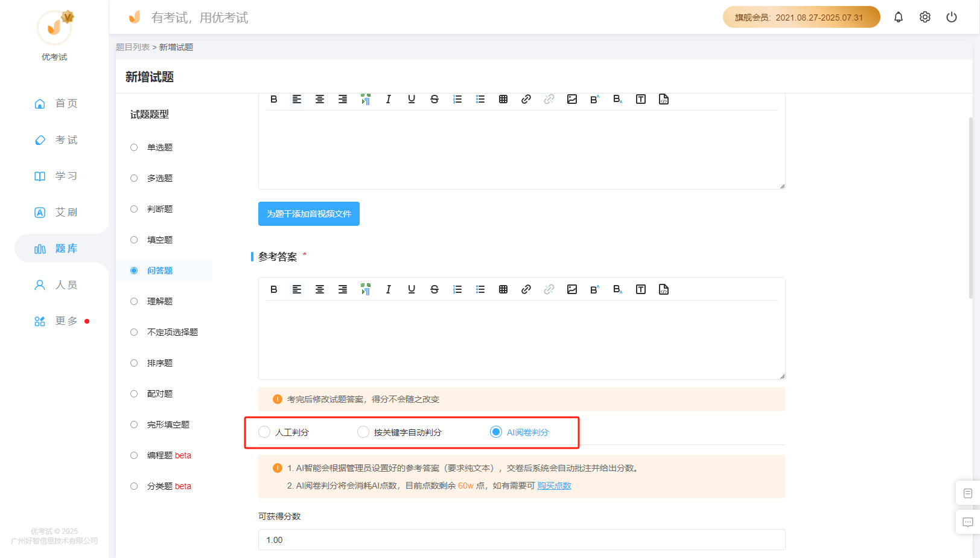Insert image in question stem editor

(572, 99)
